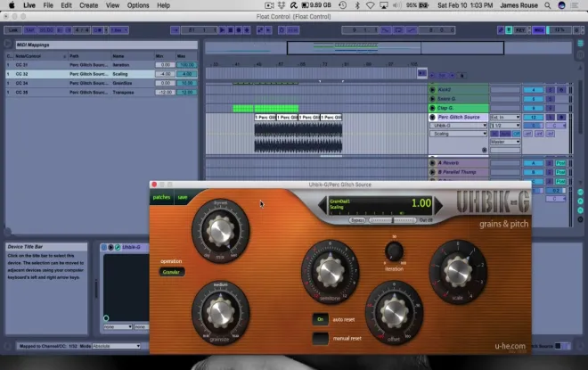Open the Ext. In input type dropdown
Viewport: 588px width, 370px height.
pos(505,117)
